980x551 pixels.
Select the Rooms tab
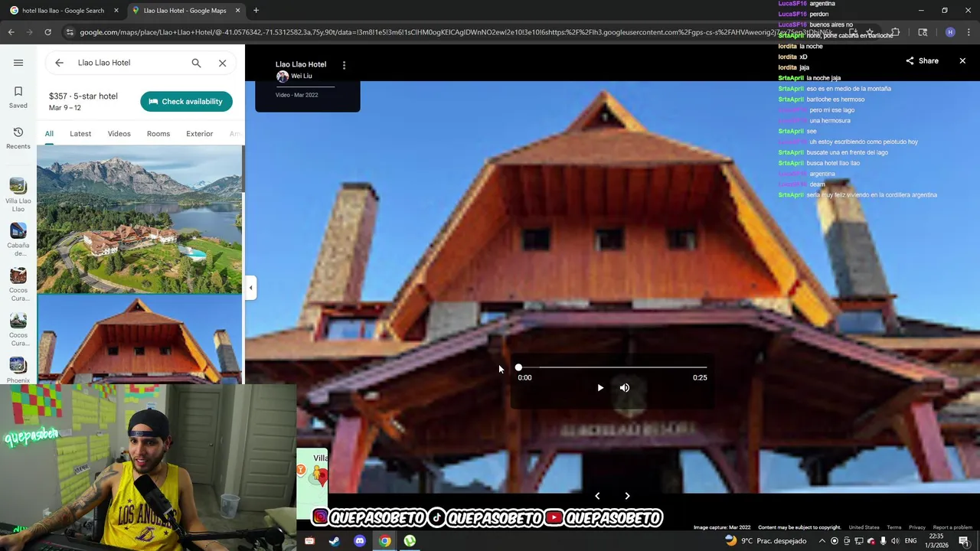coord(158,134)
